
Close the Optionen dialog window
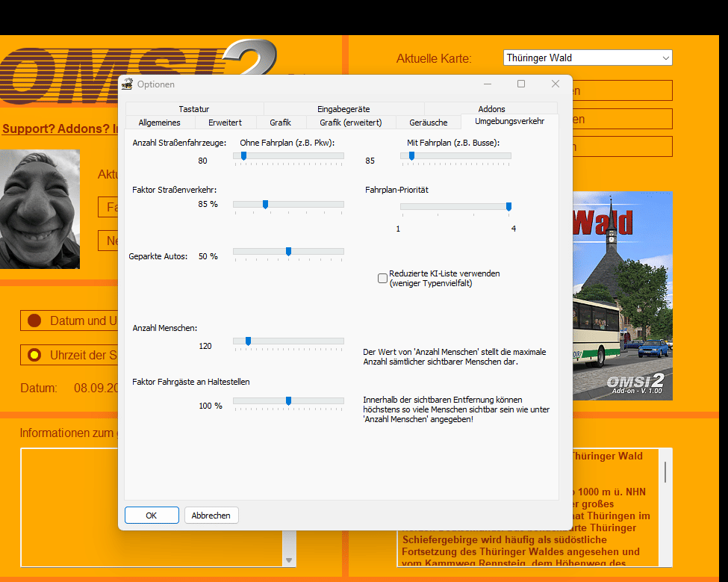point(555,84)
